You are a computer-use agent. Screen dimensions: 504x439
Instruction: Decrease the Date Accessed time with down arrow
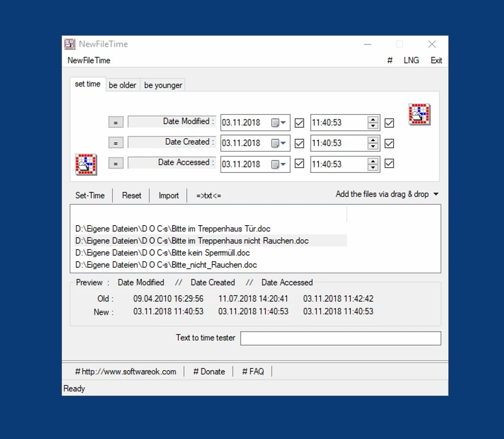pos(373,168)
